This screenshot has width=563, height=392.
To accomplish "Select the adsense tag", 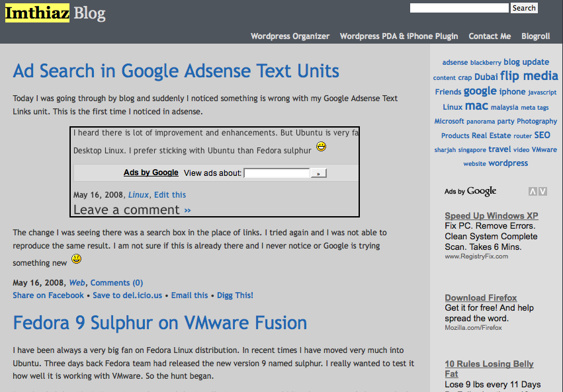I will pos(455,62).
